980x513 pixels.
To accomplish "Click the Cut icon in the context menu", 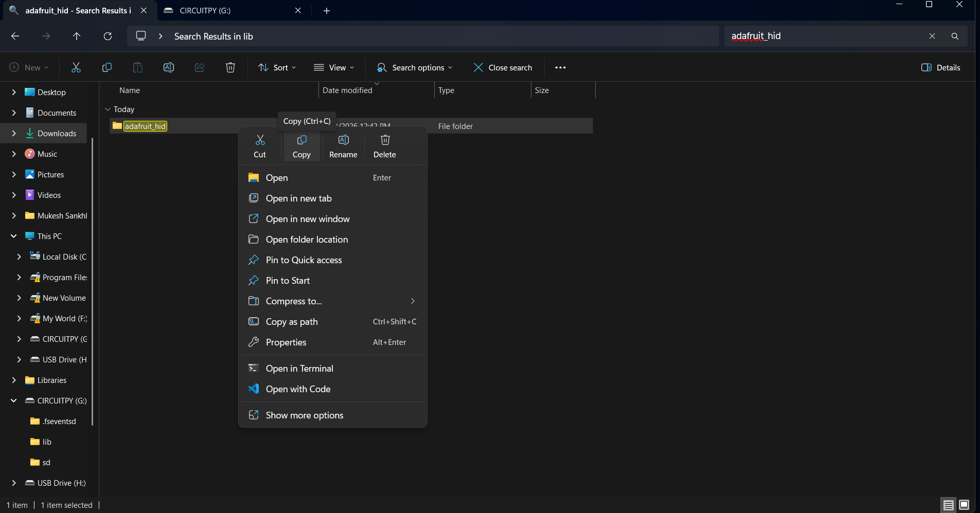I will 260,140.
